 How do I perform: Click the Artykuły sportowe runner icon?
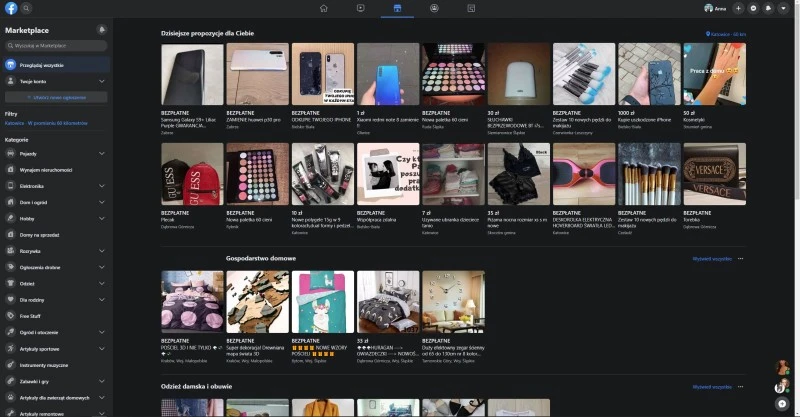(x=10, y=349)
